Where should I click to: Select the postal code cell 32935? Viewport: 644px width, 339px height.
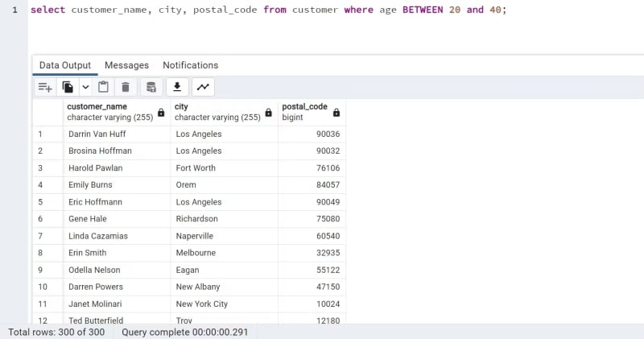coord(312,253)
